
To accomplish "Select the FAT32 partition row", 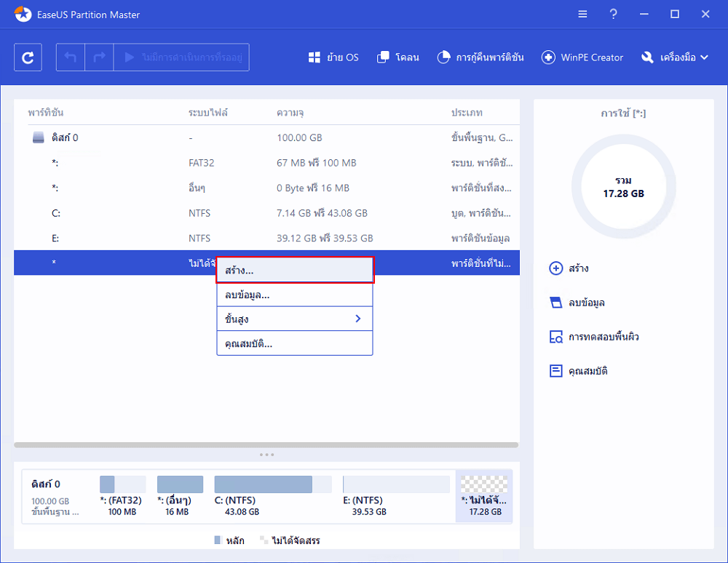I will 266,163.
